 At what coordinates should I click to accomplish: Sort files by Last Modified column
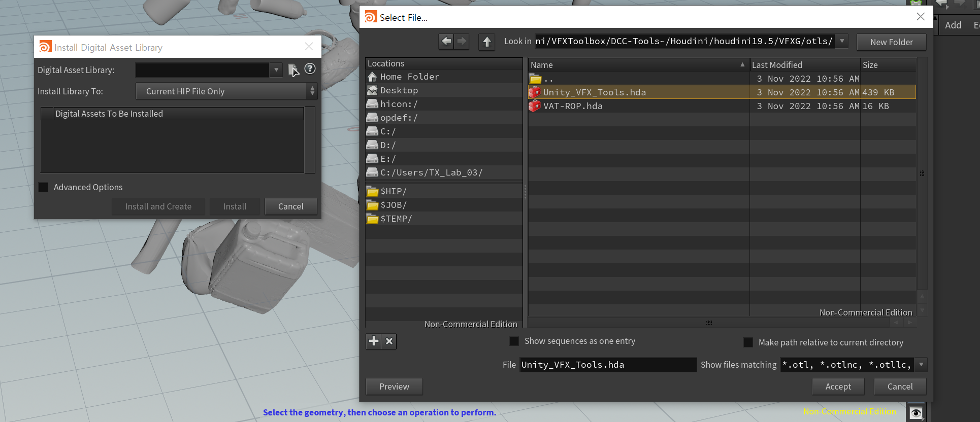point(805,65)
